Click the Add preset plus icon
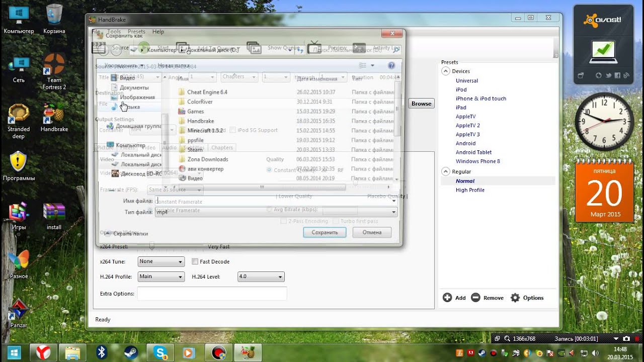644x362 pixels. 447,298
